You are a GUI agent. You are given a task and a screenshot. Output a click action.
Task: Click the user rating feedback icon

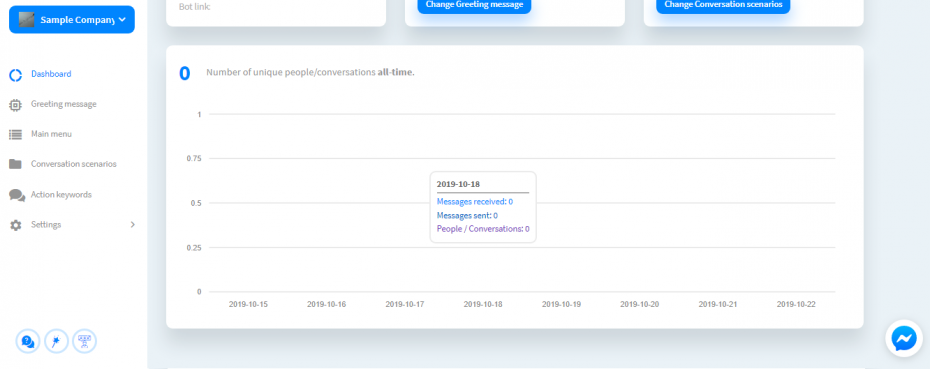84,341
